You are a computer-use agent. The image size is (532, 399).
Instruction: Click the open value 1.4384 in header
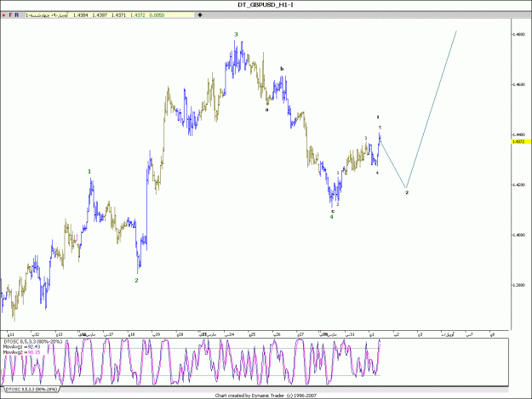point(80,15)
